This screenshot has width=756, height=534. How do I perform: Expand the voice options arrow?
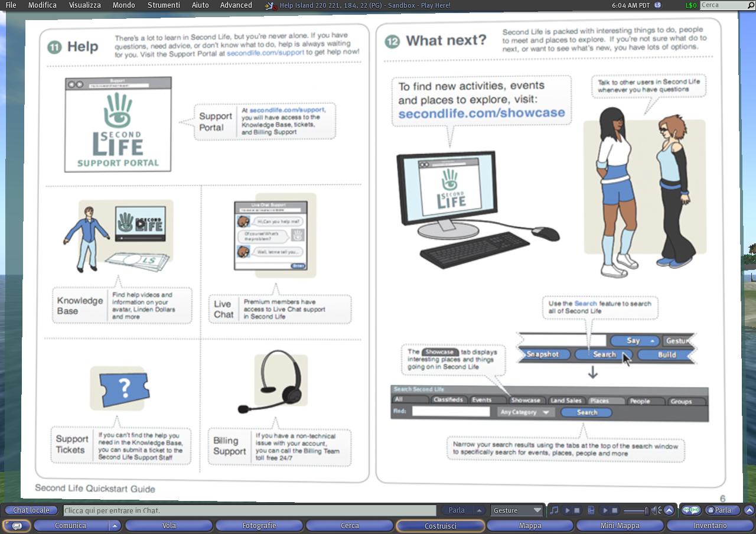pos(749,510)
